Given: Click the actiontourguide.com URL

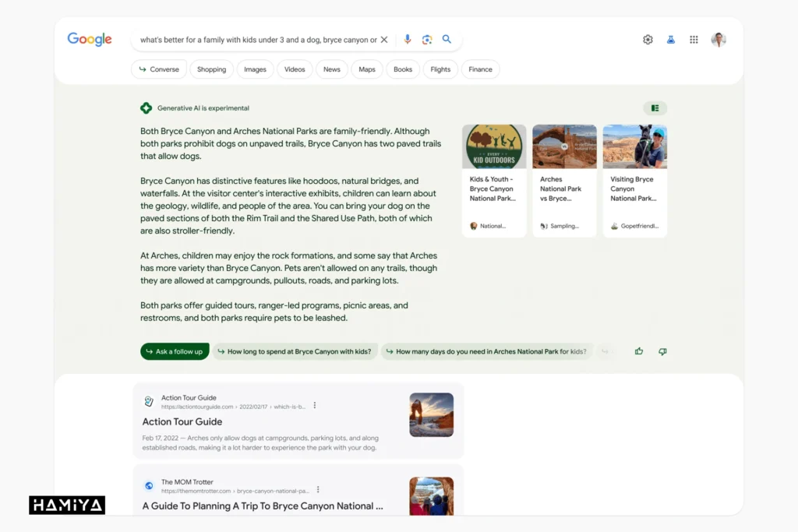Looking at the screenshot, I should pos(233,407).
